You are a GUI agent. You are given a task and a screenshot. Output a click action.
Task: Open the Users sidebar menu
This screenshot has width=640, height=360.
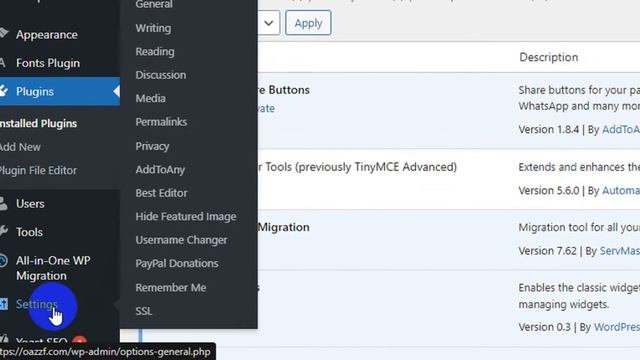tap(30, 204)
